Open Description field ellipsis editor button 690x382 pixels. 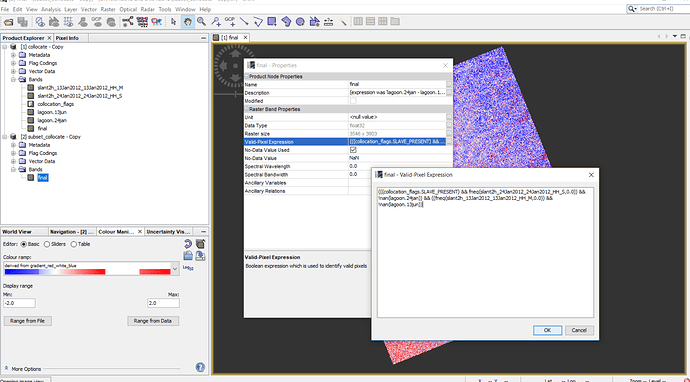pos(449,93)
